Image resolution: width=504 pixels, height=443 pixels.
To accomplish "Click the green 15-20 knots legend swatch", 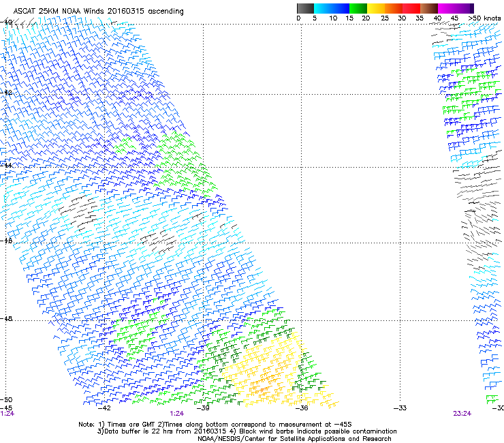I will click(x=358, y=8).
